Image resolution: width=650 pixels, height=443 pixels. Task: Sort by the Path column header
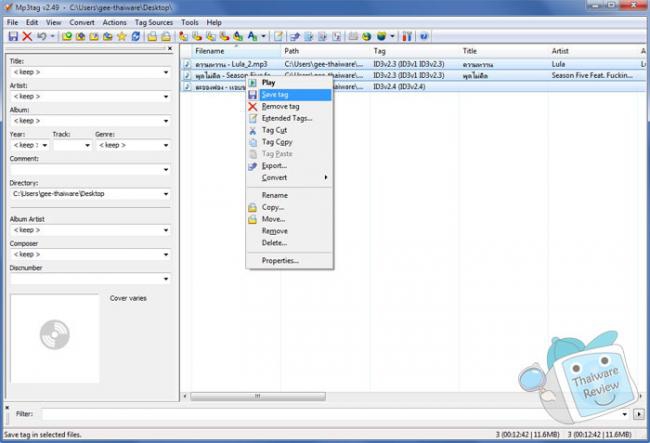click(325, 51)
